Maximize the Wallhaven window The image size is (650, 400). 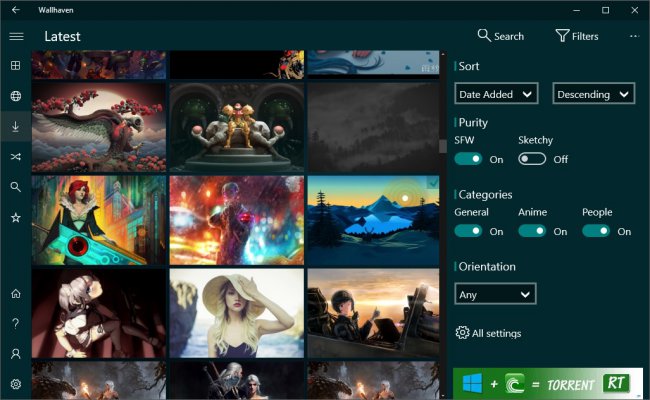(606, 10)
